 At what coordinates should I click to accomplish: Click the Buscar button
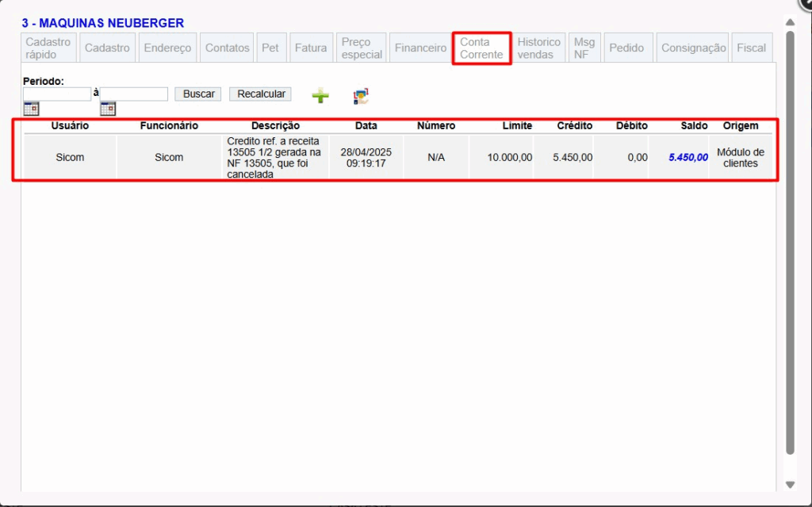click(x=198, y=94)
